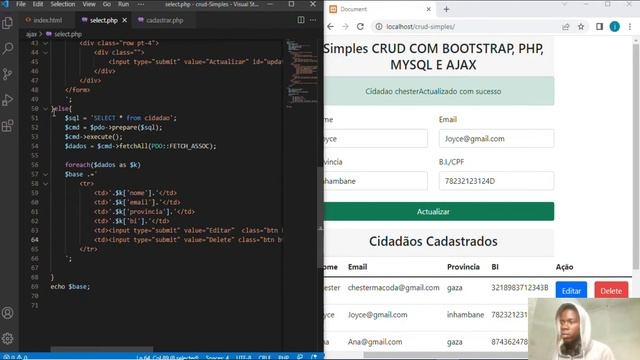Collapse the tr fold at line 58
This screenshot has height=360, width=640.
click(45, 184)
